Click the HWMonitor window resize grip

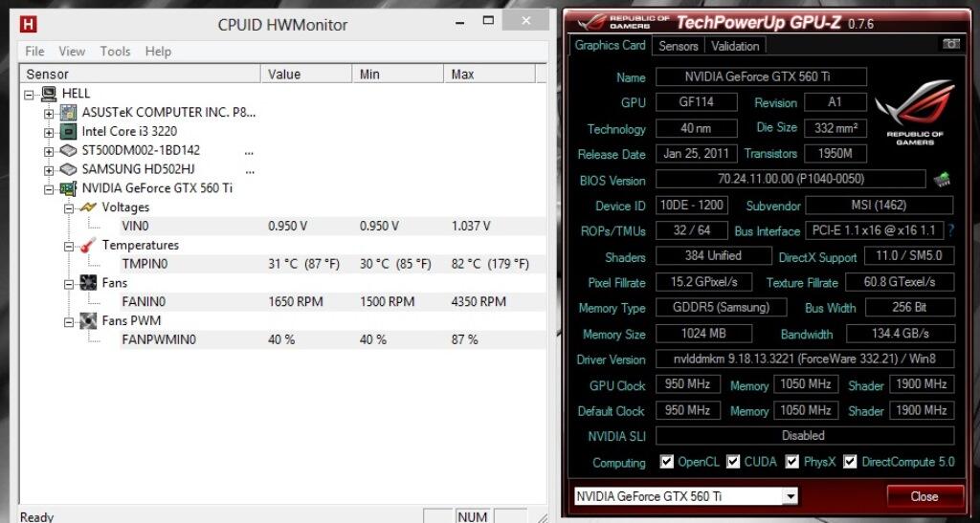tap(543, 517)
